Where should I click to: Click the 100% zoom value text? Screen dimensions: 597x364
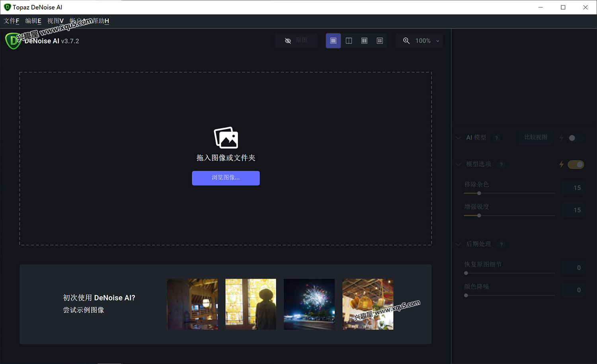(x=423, y=41)
